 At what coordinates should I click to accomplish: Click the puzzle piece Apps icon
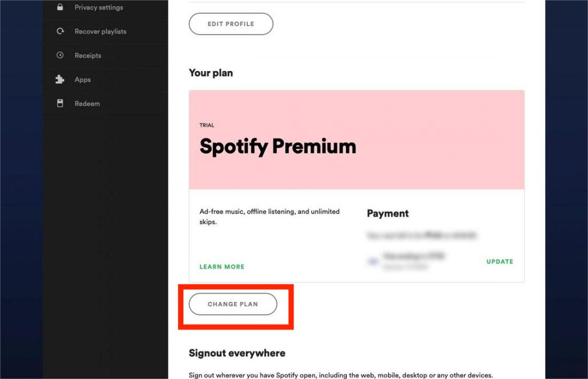tap(60, 80)
